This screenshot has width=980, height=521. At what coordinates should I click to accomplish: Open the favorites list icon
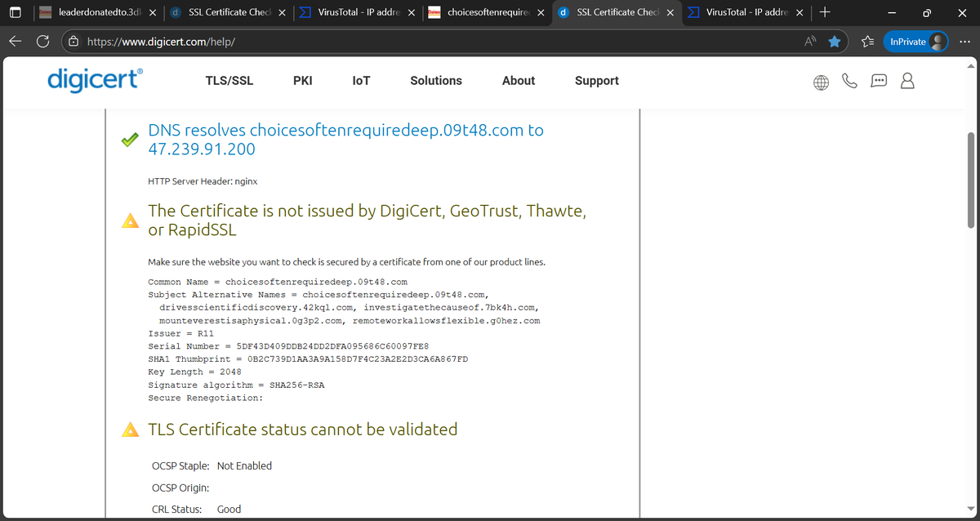[x=867, y=41]
